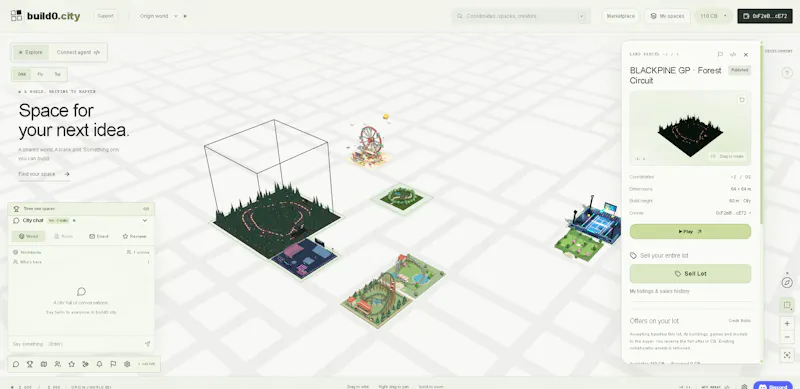Screen dimensions: 800x389
Task: Click the focus/recenter view icon
Action: click(x=787, y=355)
